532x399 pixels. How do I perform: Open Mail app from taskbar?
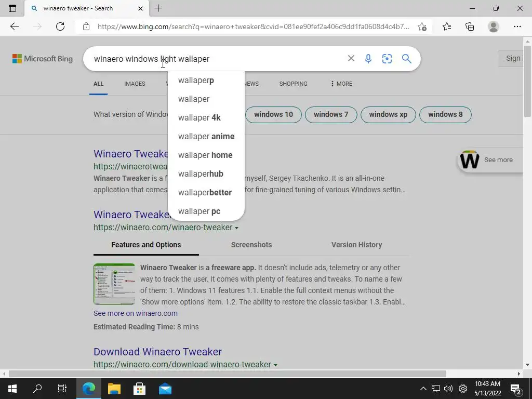[x=165, y=389]
